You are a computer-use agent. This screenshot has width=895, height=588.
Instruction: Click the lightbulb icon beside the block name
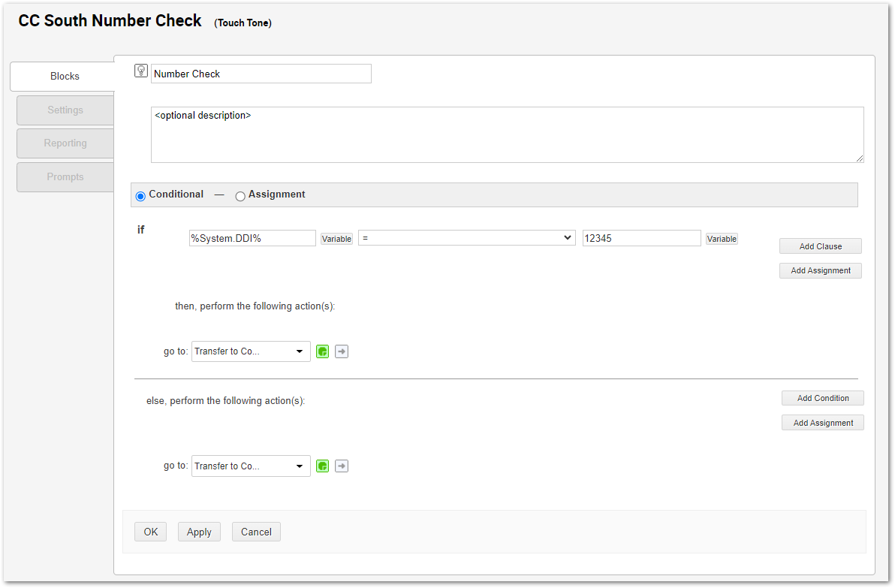tap(140, 71)
